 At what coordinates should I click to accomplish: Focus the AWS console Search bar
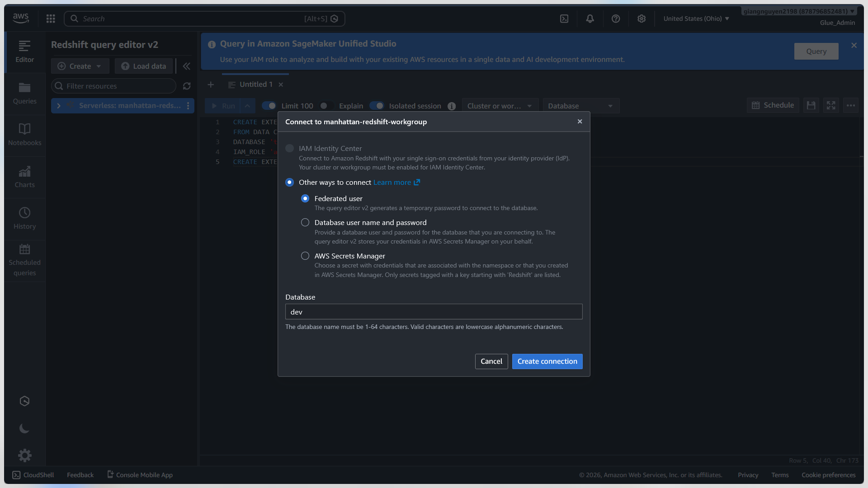204,19
